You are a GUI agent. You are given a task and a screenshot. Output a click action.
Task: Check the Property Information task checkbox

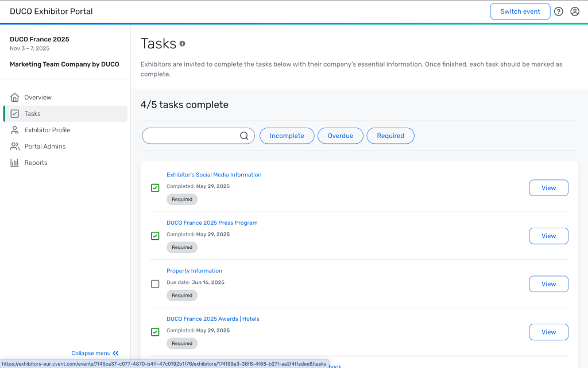(x=155, y=284)
